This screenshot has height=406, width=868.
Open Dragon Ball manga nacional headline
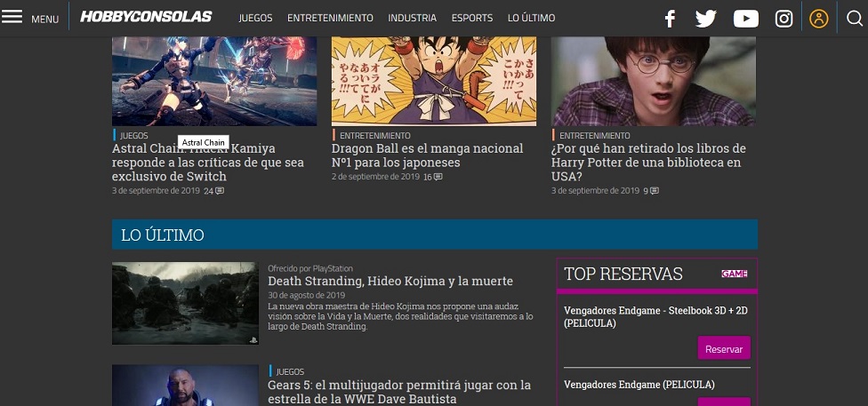pyautogui.click(x=427, y=155)
